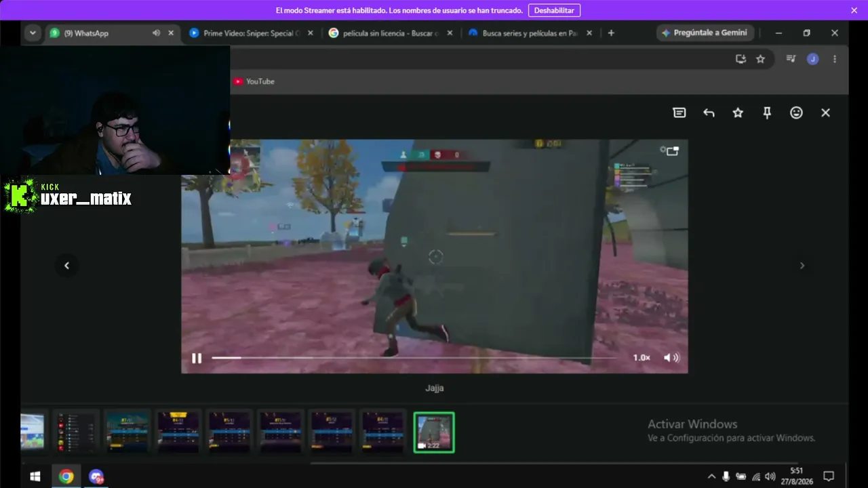868x488 pixels.
Task: Click the Pregúntale a Gemini button
Action: [705, 33]
